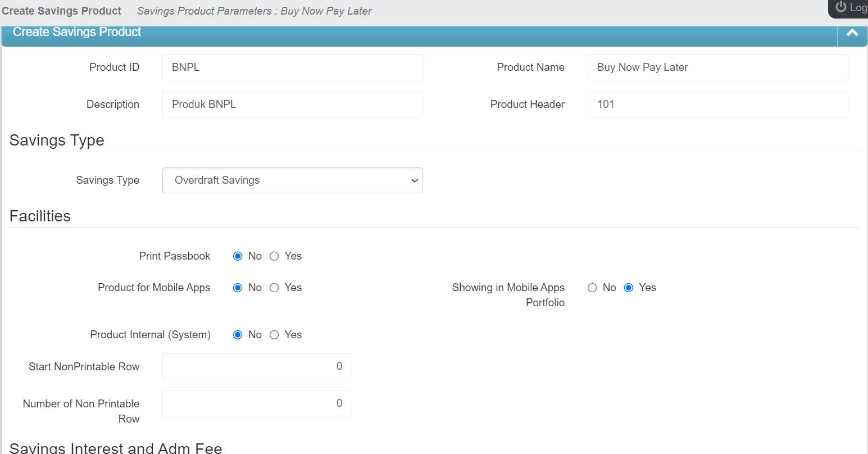Select Yes for Print Passbook
868x454 pixels.
point(274,256)
